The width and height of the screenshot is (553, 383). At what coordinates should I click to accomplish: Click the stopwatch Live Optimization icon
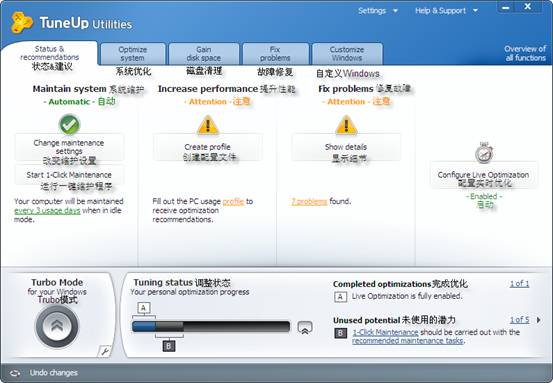click(x=484, y=153)
